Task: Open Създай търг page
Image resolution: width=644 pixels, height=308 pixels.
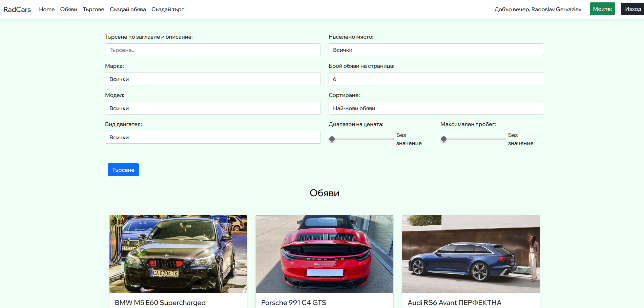Action: click(x=167, y=9)
